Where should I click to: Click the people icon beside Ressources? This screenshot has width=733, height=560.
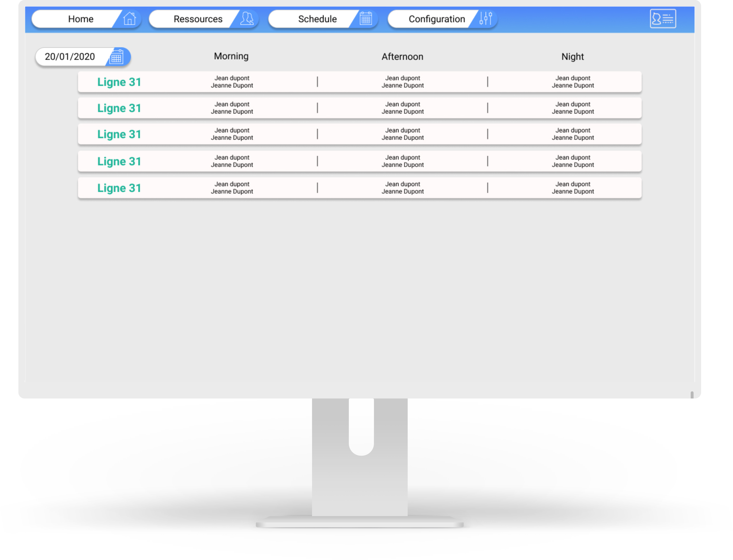tap(247, 19)
